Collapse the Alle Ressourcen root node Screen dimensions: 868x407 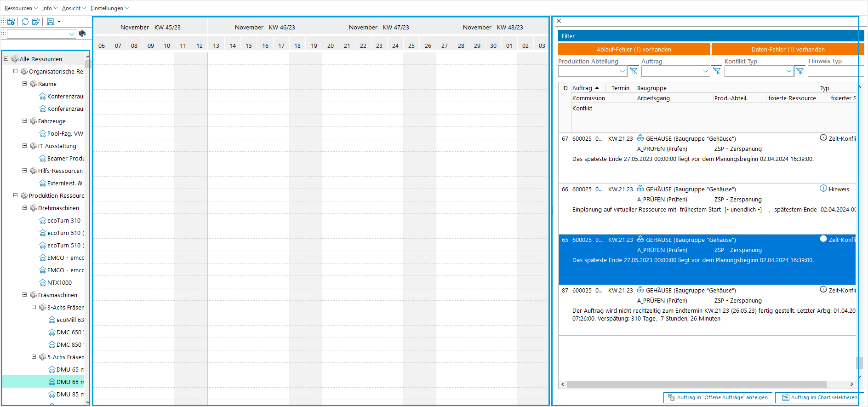(x=6, y=59)
